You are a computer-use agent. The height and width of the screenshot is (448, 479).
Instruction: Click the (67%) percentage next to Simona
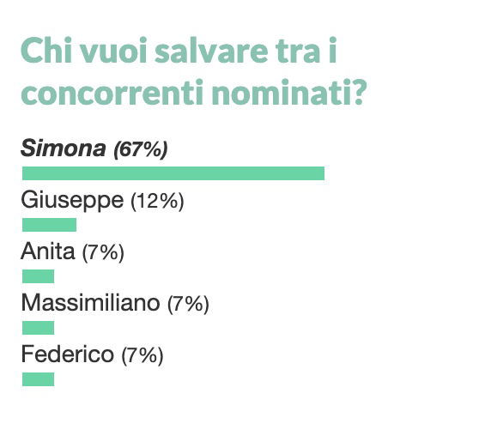click(x=141, y=149)
